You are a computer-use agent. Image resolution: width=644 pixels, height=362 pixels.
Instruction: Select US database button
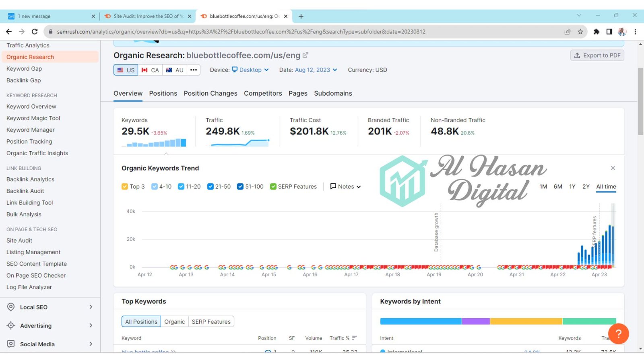[x=126, y=70]
